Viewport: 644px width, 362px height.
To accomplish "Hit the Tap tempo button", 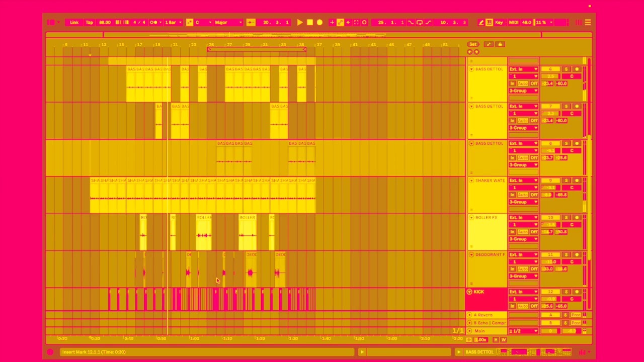I will (89, 22).
